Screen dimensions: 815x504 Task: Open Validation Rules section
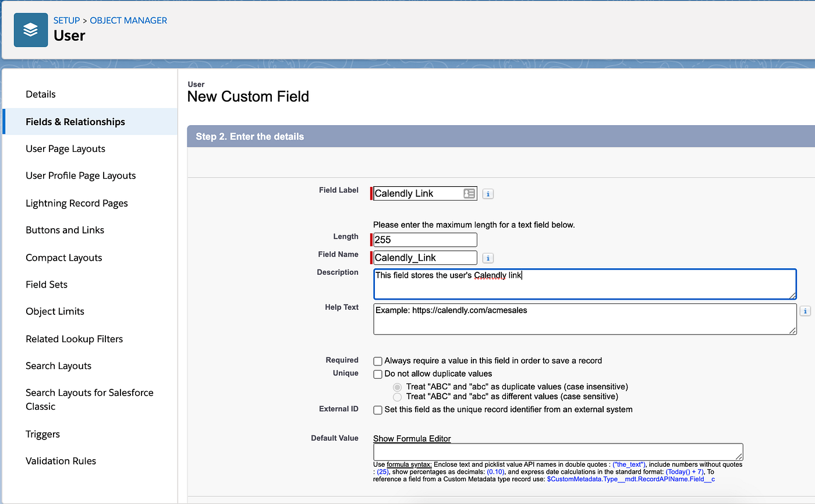point(61,461)
